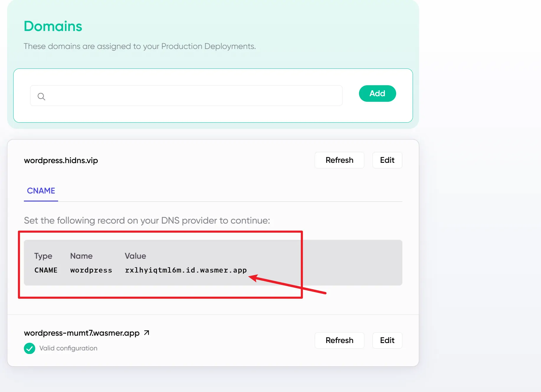Click the wordpress record name value

pos(91,270)
